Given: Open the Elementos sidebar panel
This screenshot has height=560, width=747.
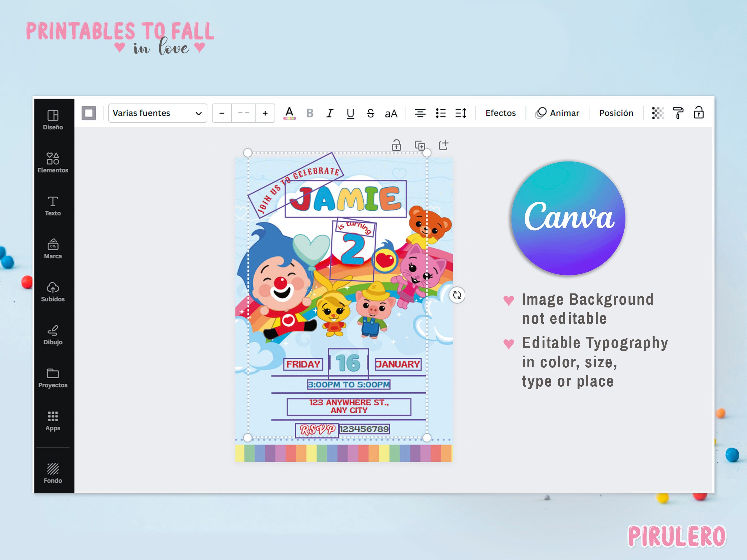Looking at the screenshot, I should (53, 163).
